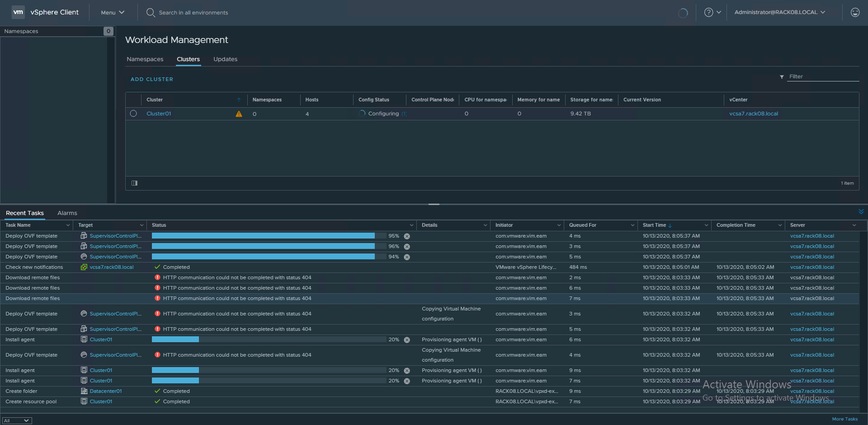
Task: Click the Completion Time column header
Action: pos(736,225)
